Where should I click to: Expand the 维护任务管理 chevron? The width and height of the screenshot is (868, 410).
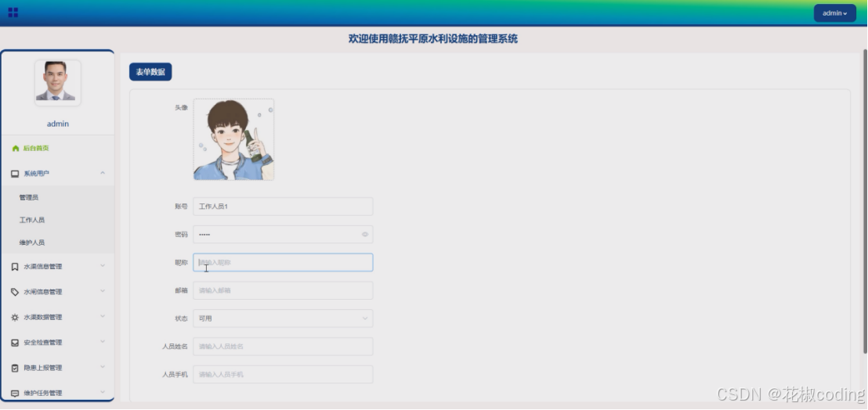103,392
